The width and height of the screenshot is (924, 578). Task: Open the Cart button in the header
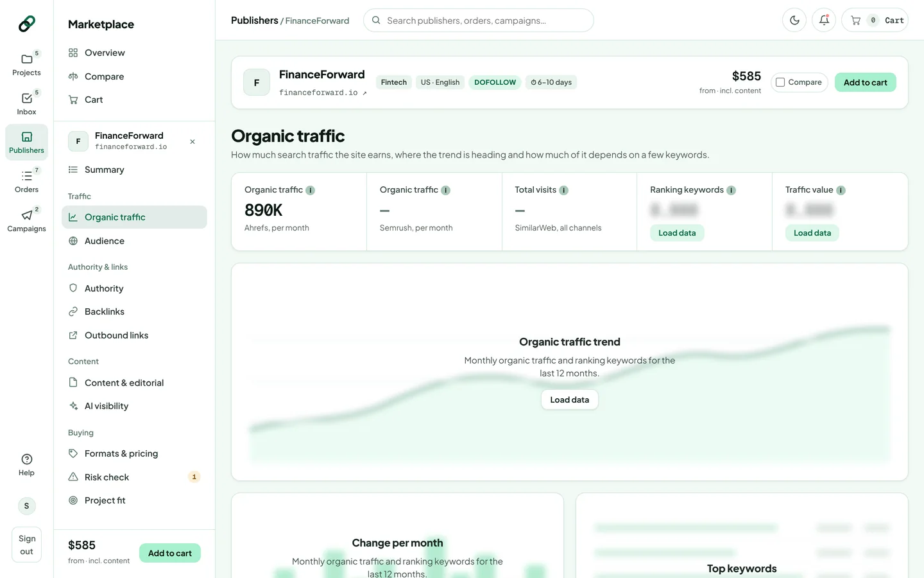tap(875, 20)
